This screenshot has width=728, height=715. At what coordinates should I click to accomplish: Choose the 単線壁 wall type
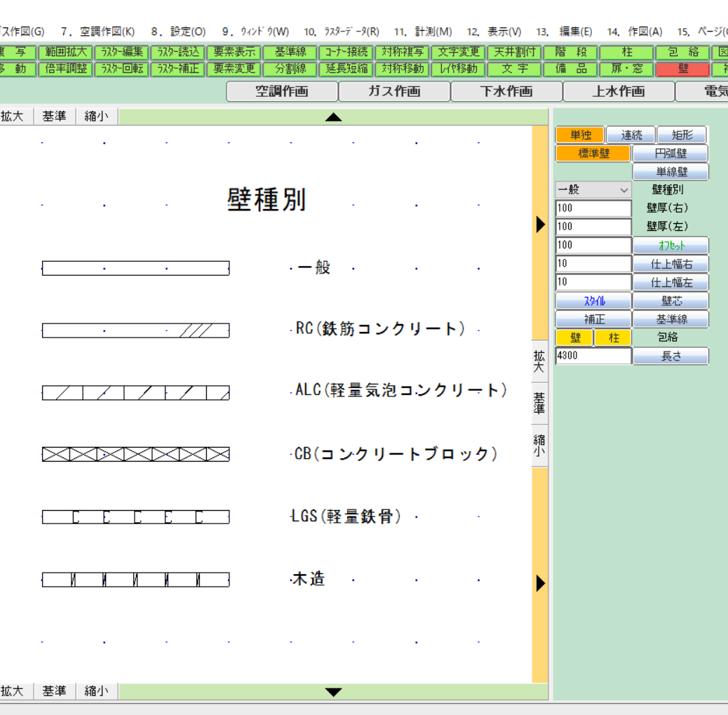670,172
